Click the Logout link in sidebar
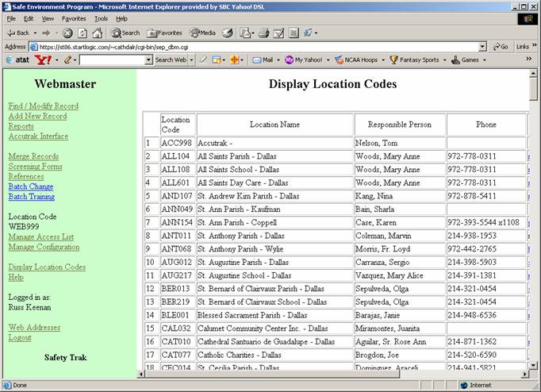Viewport: 541px width, 392px height. pyautogui.click(x=20, y=337)
